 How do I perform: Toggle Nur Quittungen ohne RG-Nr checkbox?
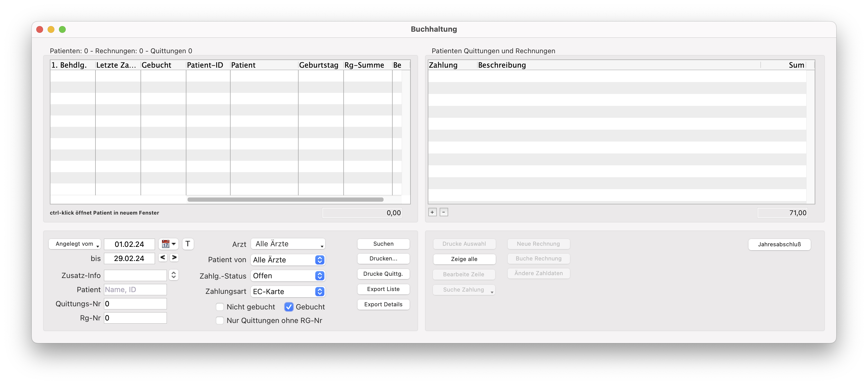220,320
